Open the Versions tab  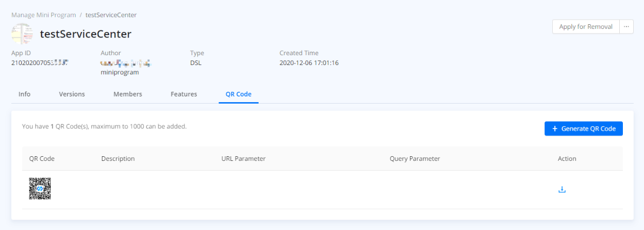[72, 94]
